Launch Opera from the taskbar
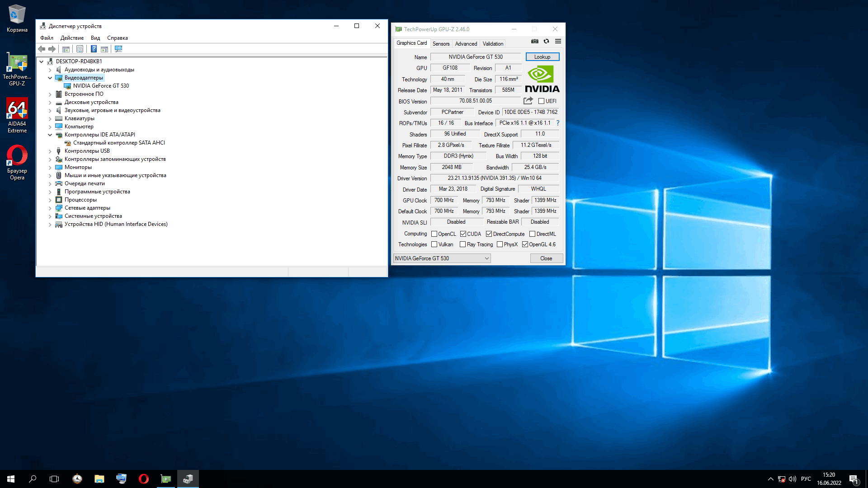This screenshot has width=868, height=488. pos(144,479)
